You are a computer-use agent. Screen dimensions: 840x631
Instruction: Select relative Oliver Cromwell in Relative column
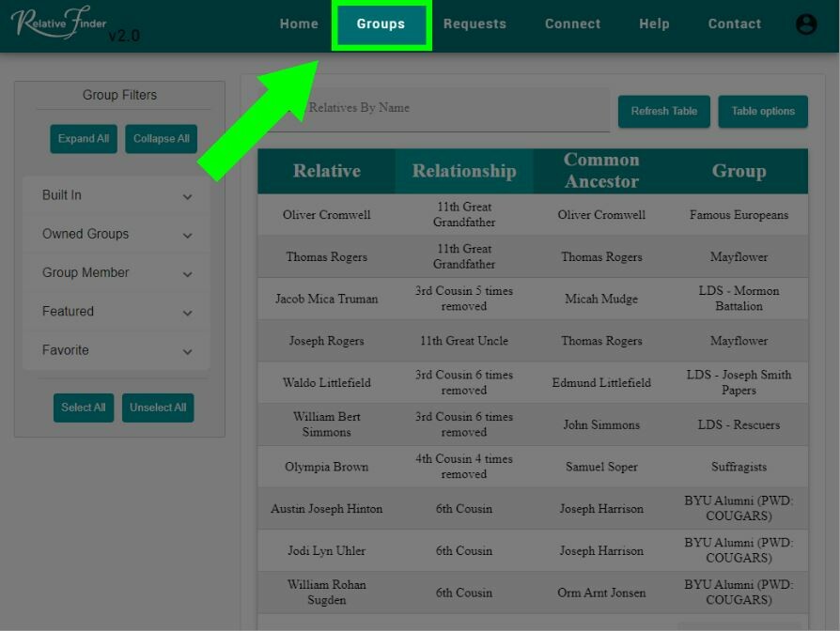click(x=327, y=215)
